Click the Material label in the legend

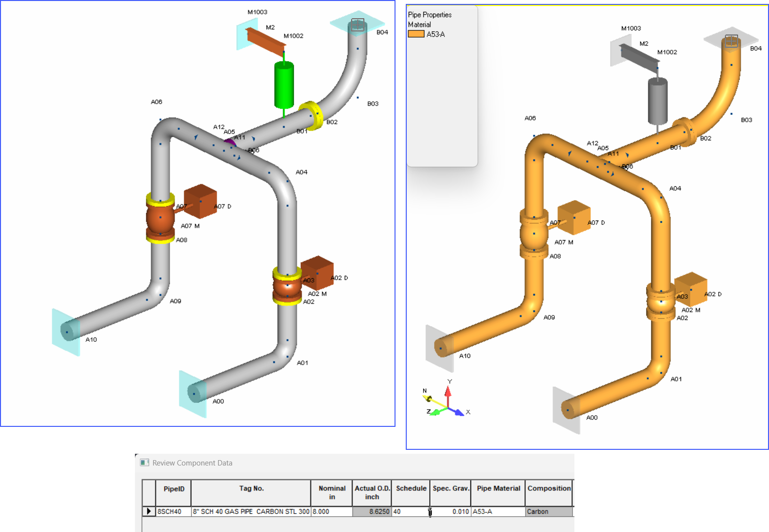click(x=419, y=24)
